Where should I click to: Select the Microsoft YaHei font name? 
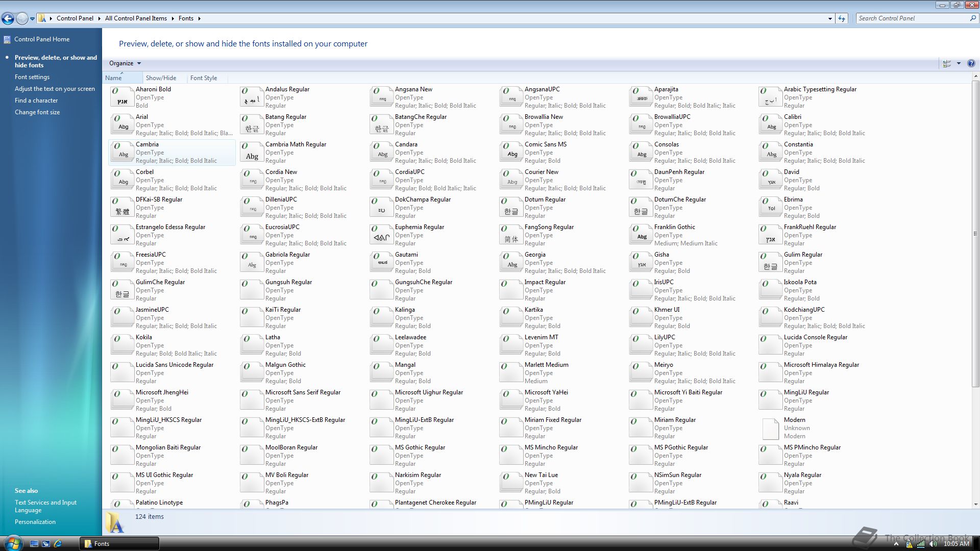point(546,392)
